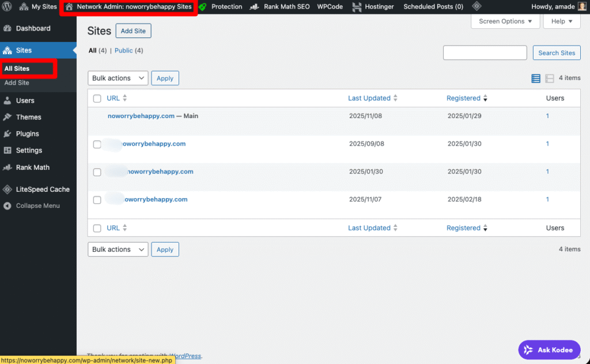Click the Collapse Menu arrow icon
590x364 pixels.
[x=7, y=206]
